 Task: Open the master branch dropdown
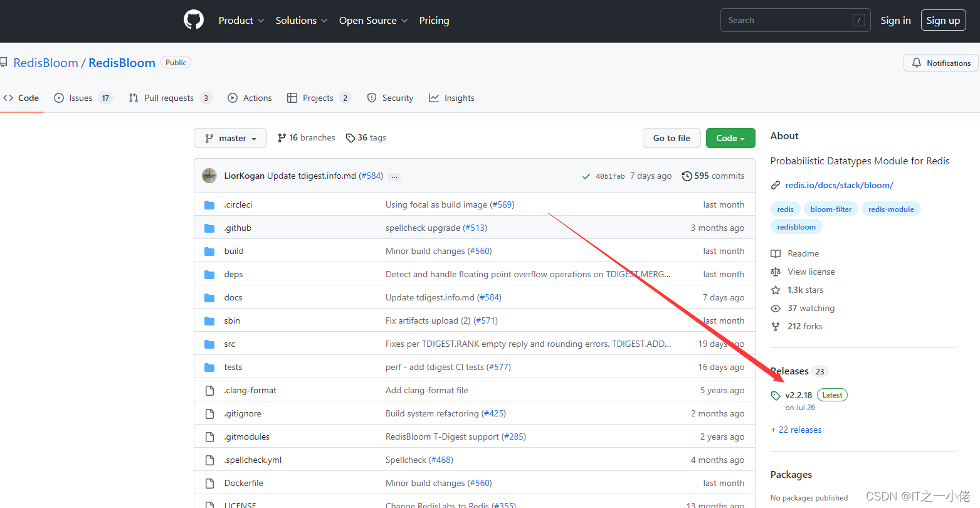(x=230, y=137)
